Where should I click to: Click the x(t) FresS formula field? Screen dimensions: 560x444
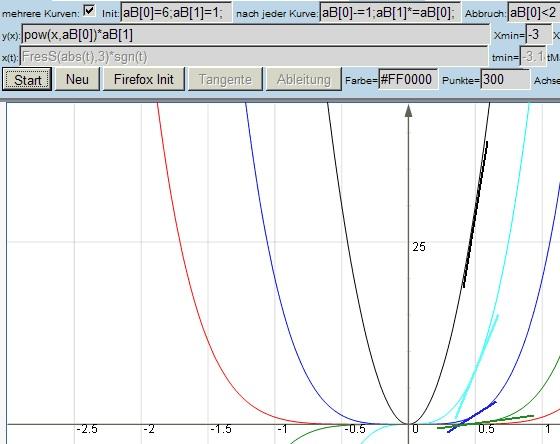(x=254, y=56)
